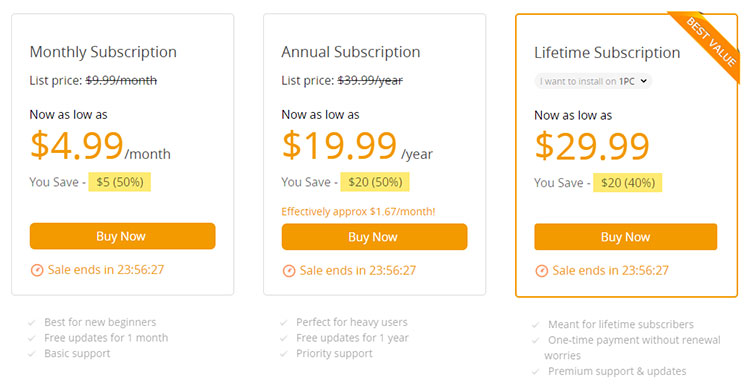Screen dimensions: 750x389
Task: Click the clock icon in Annual plan
Action: click(x=289, y=271)
